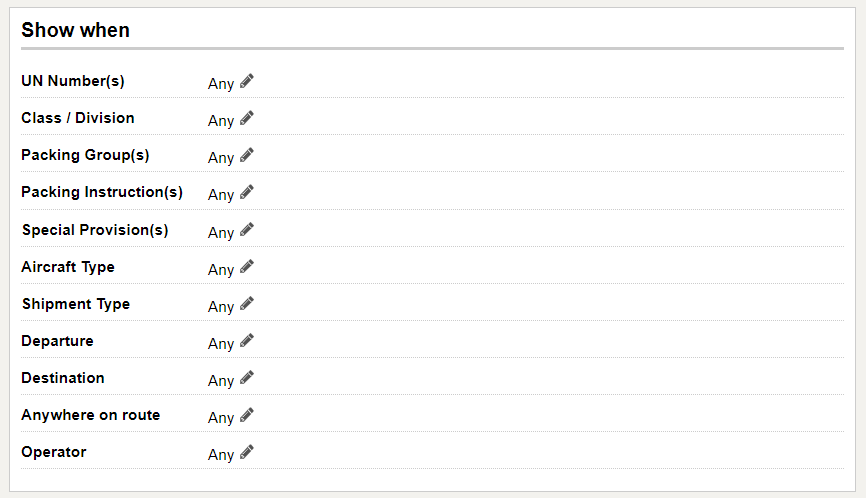The height and width of the screenshot is (498, 866).
Task: Edit Shipment Type with the pencil icon
Action: click(247, 304)
